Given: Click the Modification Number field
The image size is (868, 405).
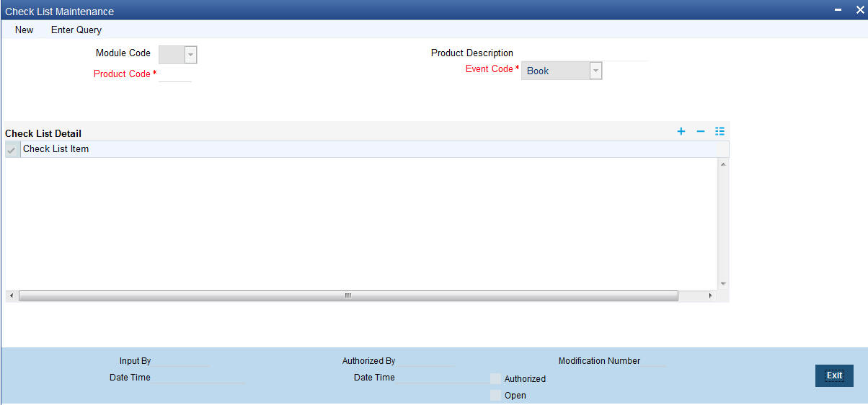Looking at the screenshot, I should coord(655,360).
